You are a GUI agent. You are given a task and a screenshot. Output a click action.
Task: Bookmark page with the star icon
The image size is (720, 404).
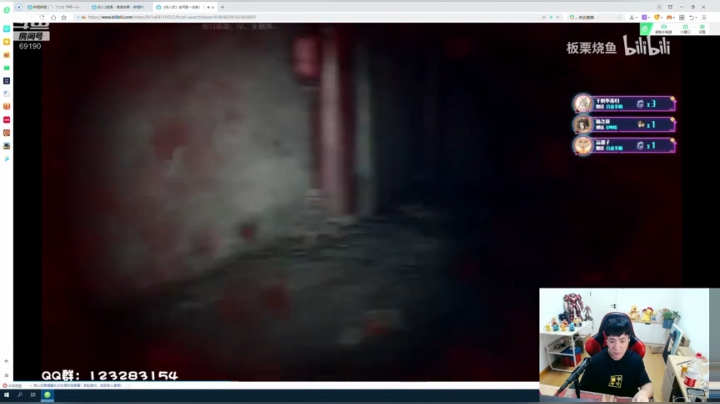[64, 17]
